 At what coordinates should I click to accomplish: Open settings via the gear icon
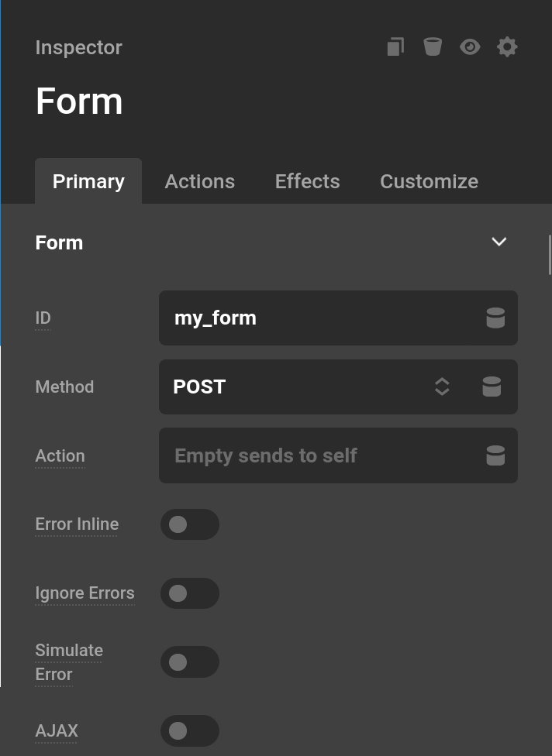(x=507, y=46)
